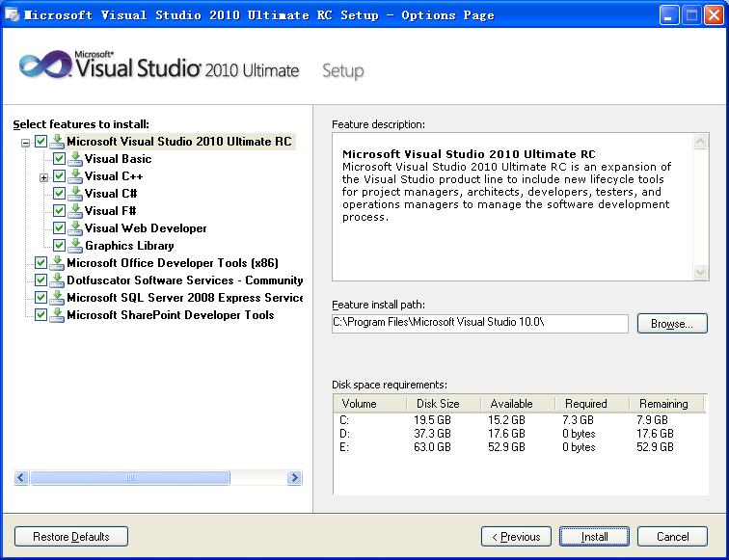Click description box scroll up arrow
The width and height of the screenshot is (729, 560).
click(700, 142)
